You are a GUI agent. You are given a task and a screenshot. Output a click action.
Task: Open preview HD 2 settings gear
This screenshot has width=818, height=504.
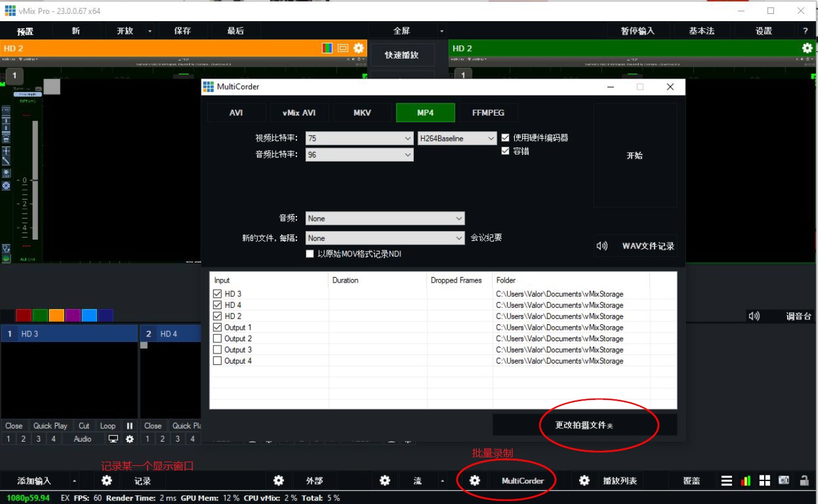click(x=359, y=48)
